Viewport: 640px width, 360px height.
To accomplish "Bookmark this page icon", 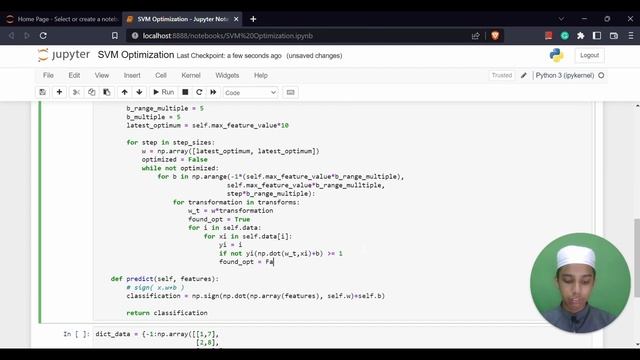I will click(115, 36).
